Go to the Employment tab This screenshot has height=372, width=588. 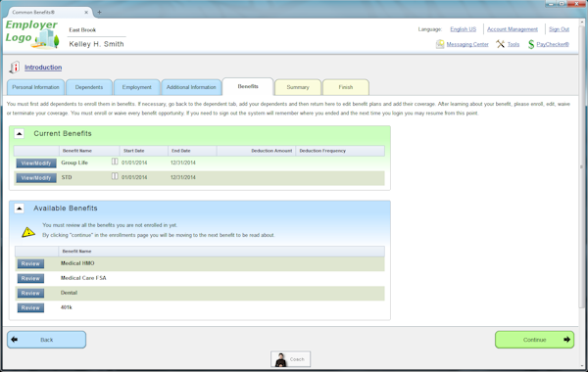tap(137, 87)
